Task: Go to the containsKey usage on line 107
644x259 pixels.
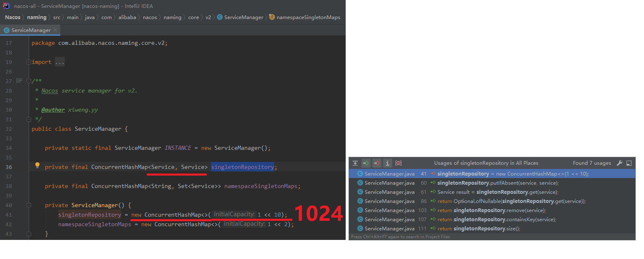Action: point(492,220)
